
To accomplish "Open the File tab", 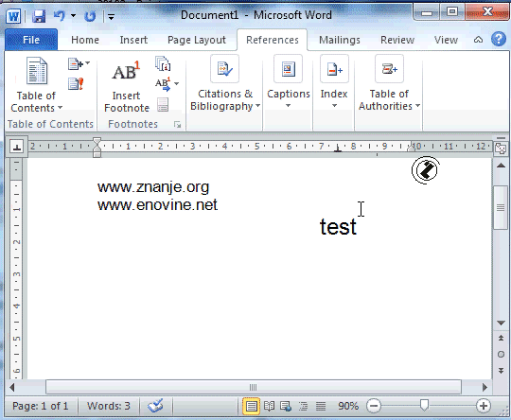I will tap(31, 40).
